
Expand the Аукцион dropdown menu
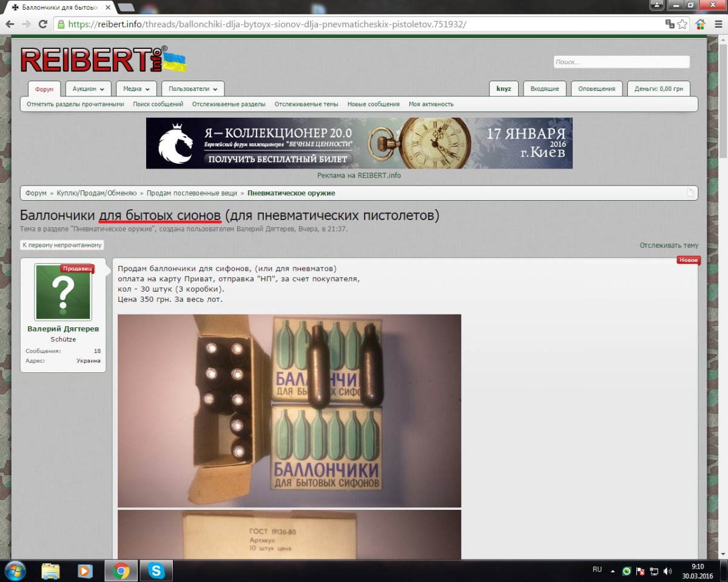point(89,89)
